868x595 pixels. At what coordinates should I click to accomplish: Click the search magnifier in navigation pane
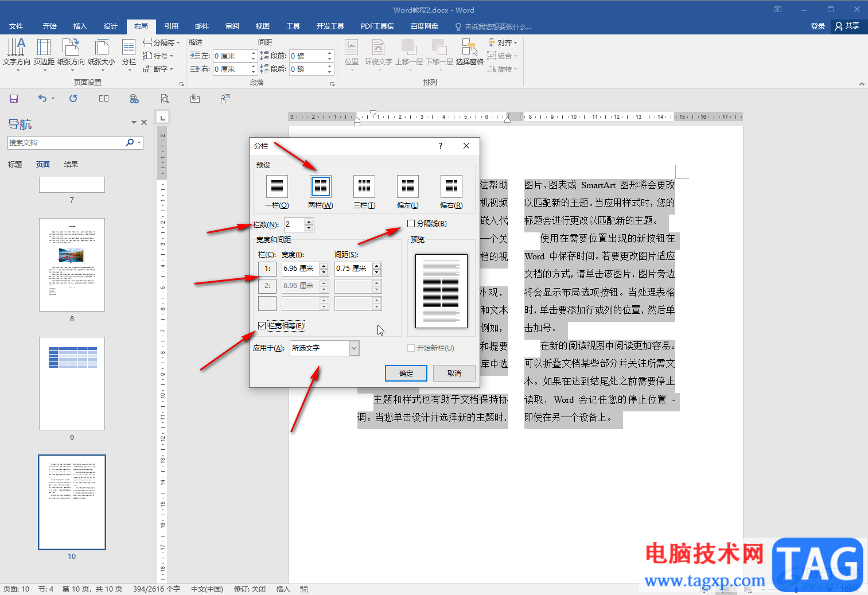pyautogui.click(x=130, y=142)
